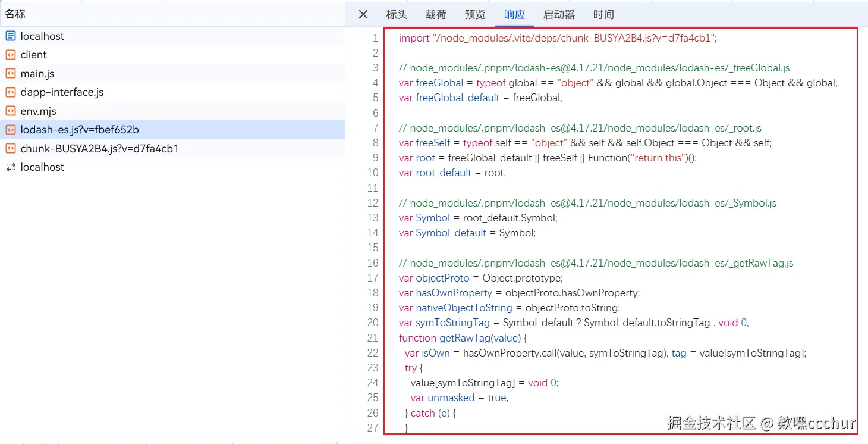This screenshot has width=868, height=444.
Task: Click the 'var freeGlobal = typeof global' line
Action: point(618,83)
